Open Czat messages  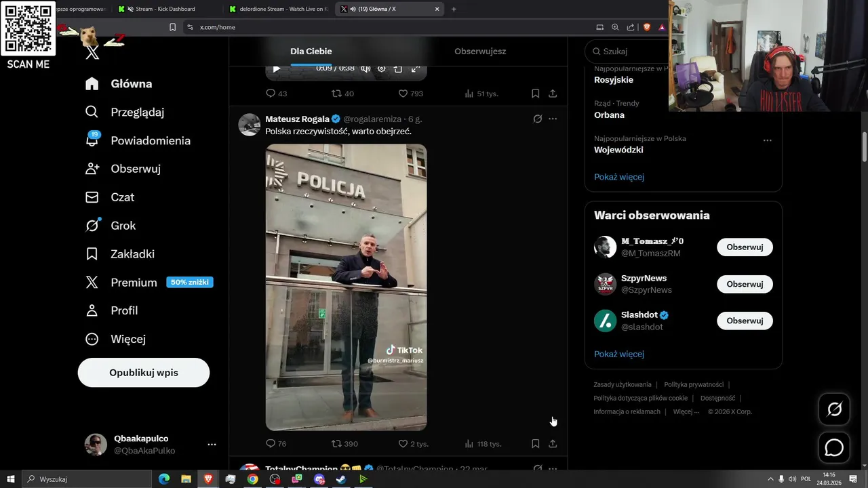(109, 197)
